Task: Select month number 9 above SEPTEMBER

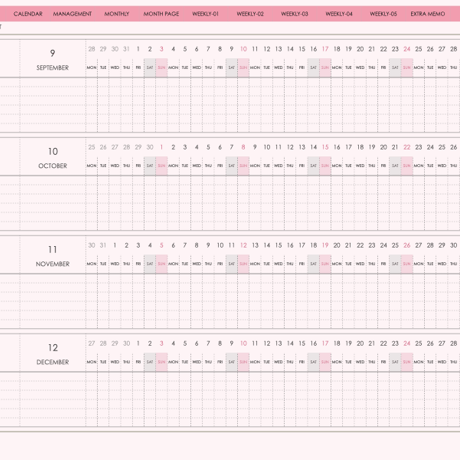Action: click(x=52, y=53)
